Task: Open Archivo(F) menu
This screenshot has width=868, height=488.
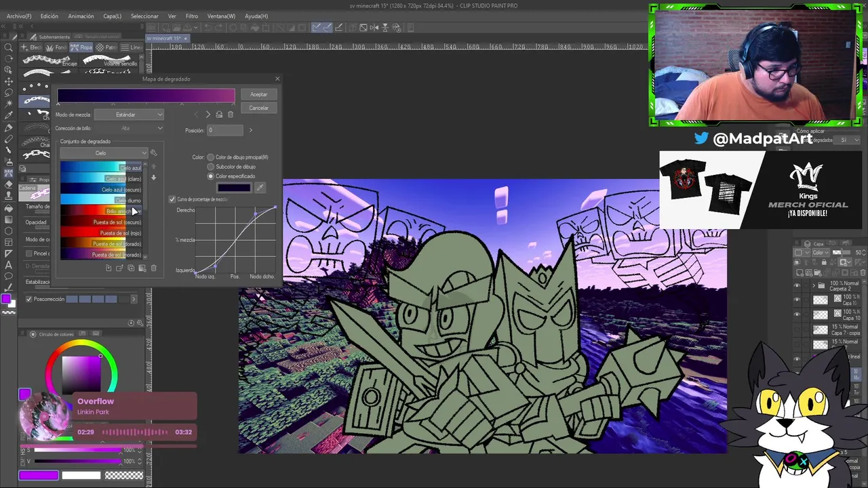Action: point(19,16)
